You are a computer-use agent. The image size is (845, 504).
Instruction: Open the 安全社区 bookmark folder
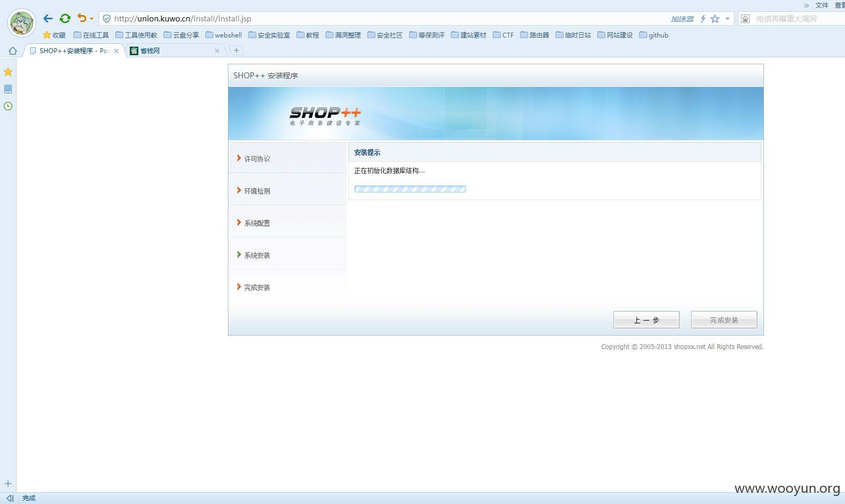click(385, 35)
